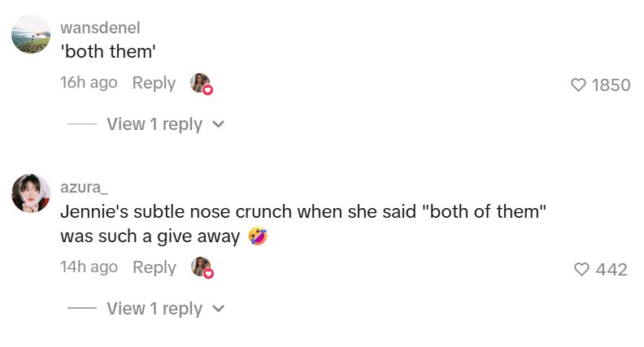Image resolution: width=644 pixels, height=347 pixels.
Task: Click the laughing emoji in azura_'s comment
Action: (x=258, y=236)
